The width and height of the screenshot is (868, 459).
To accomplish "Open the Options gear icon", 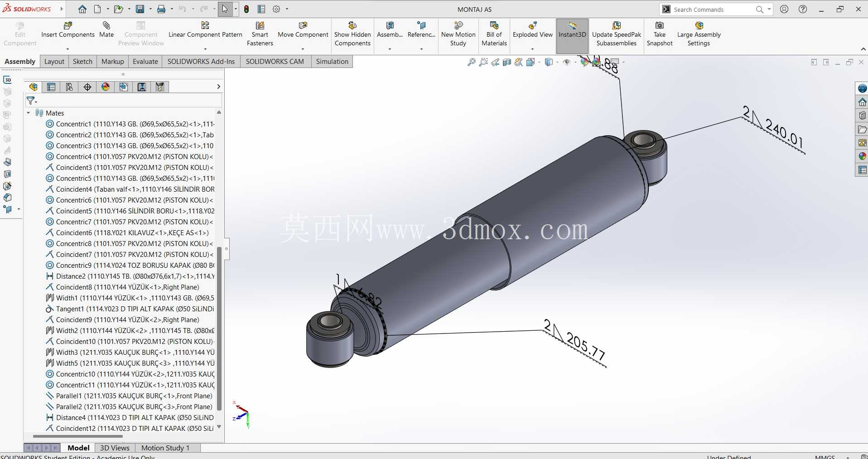I will [x=276, y=9].
